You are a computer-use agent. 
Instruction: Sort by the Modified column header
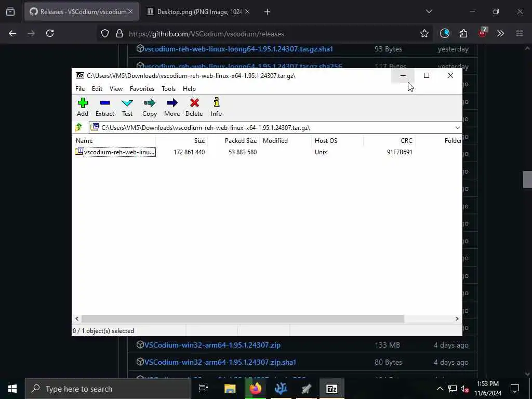point(285,140)
